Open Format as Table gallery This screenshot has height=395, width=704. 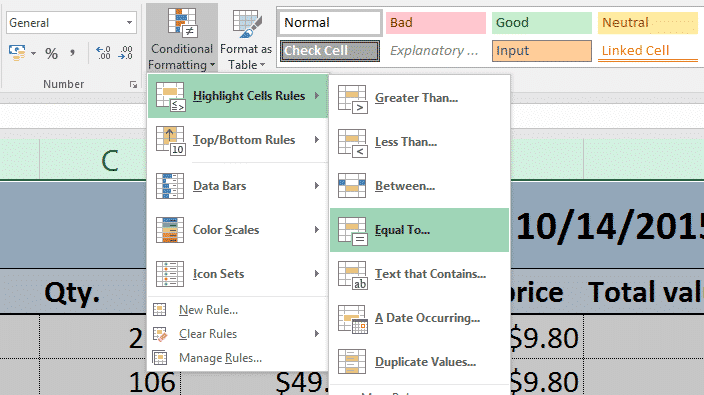pyautogui.click(x=246, y=39)
